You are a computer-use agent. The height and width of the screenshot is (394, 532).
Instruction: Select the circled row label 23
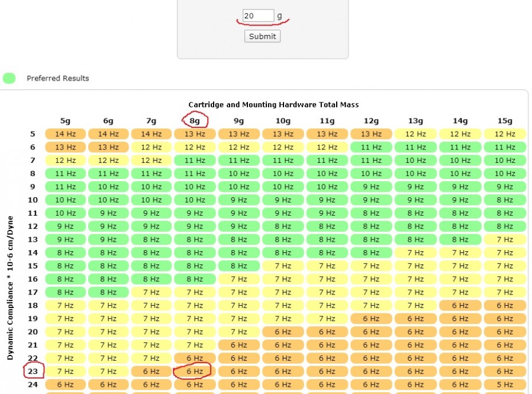[x=33, y=371]
